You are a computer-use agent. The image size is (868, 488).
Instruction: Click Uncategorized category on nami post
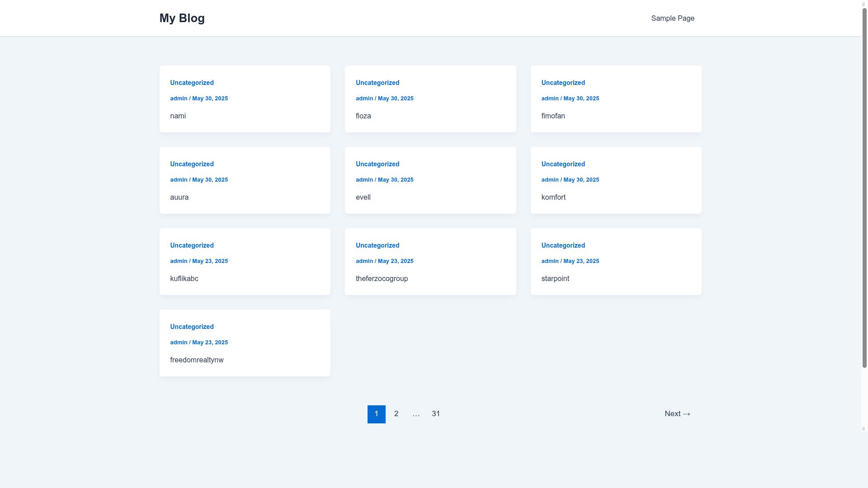pyautogui.click(x=192, y=83)
